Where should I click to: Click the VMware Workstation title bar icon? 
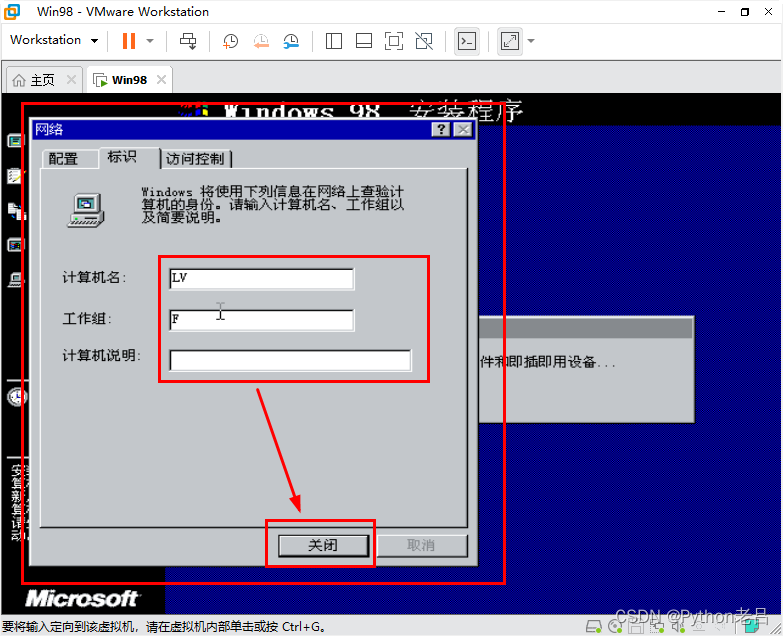[x=12, y=11]
